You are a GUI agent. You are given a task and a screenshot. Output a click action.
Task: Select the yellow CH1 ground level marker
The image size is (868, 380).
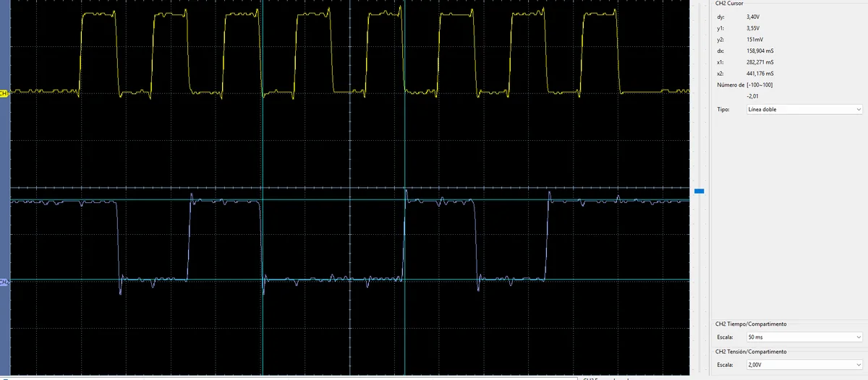(x=4, y=92)
